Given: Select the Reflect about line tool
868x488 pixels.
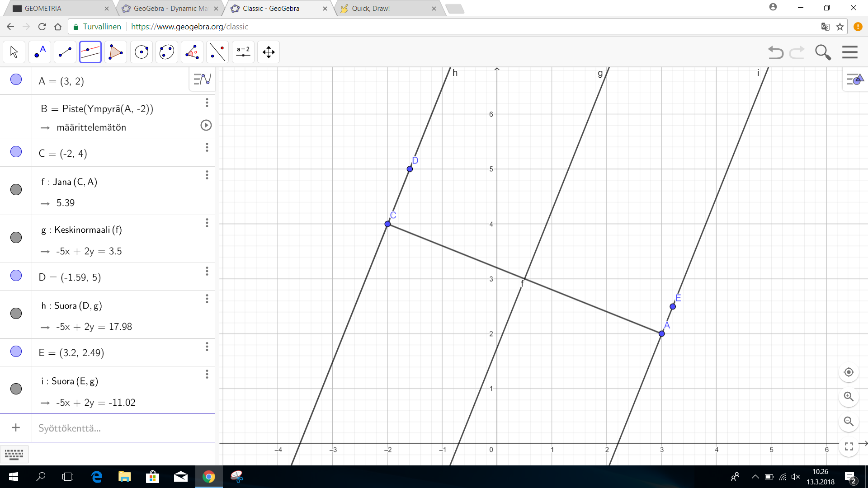Looking at the screenshot, I should pos(217,52).
